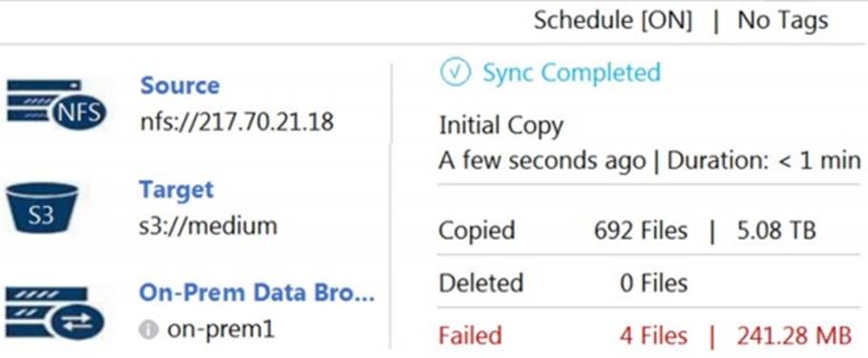Click the On-Prem Data Broker icon
Screen dimensions: 868x358
click(x=54, y=312)
